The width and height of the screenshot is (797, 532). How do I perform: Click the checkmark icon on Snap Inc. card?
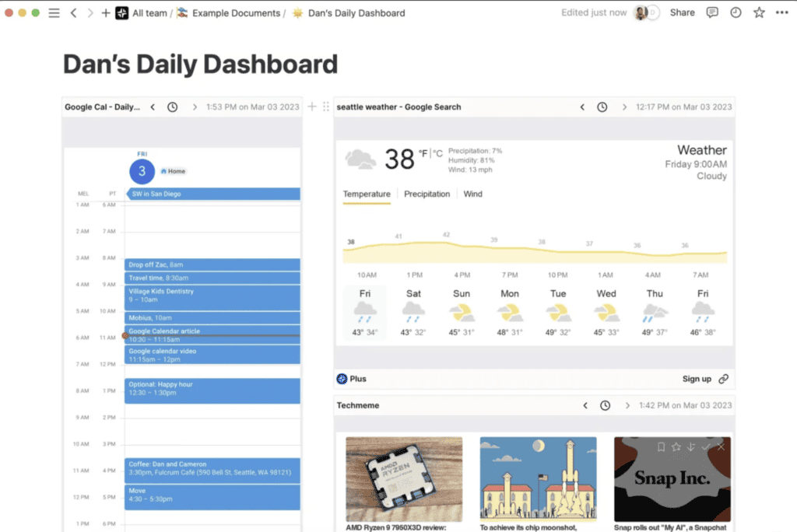(x=706, y=446)
